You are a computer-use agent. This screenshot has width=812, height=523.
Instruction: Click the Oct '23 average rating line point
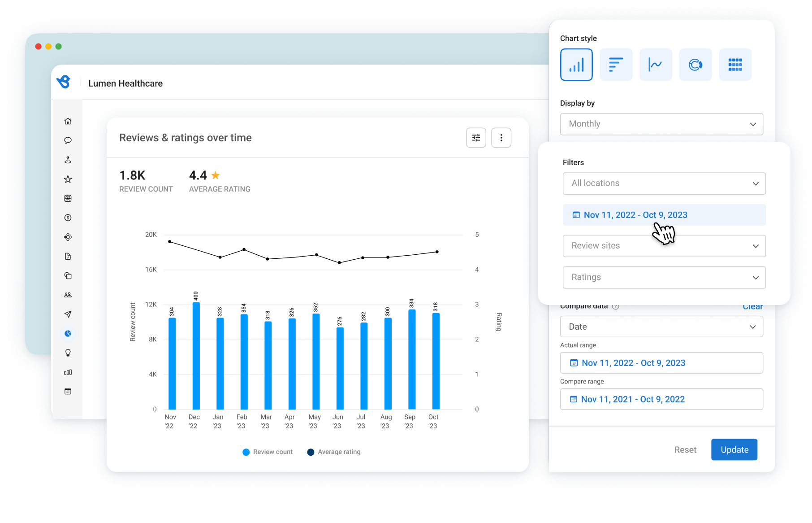coord(437,252)
